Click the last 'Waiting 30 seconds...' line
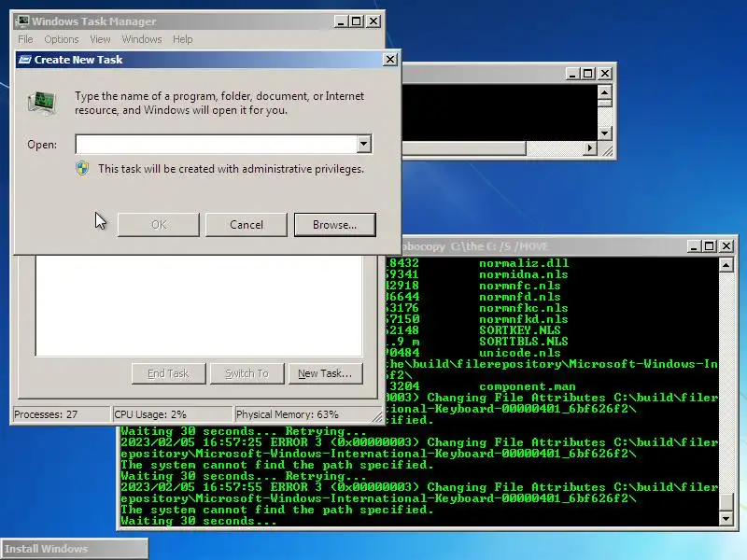This screenshot has width=747, height=560. pyautogui.click(x=199, y=521)
